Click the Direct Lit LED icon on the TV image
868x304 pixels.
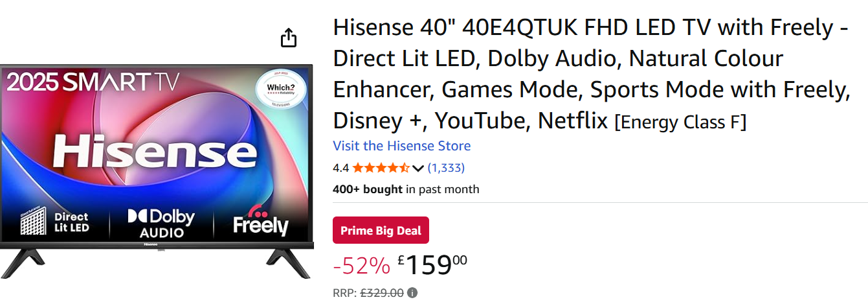point(54,222)
